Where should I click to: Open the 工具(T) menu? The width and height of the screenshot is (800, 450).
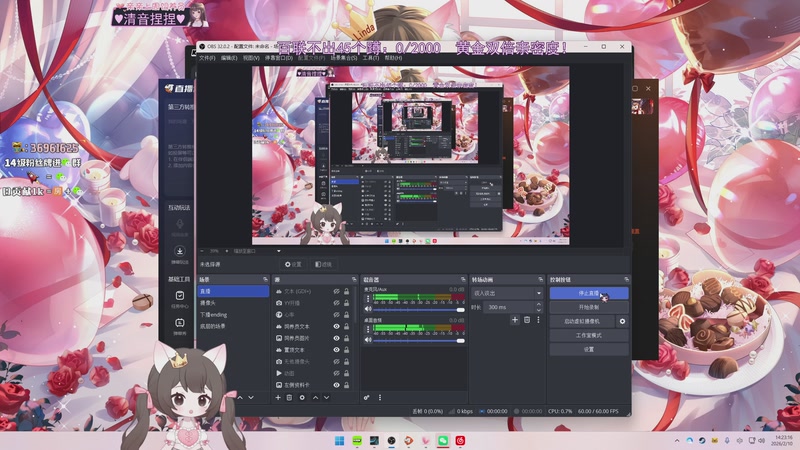tap(371, 58)
